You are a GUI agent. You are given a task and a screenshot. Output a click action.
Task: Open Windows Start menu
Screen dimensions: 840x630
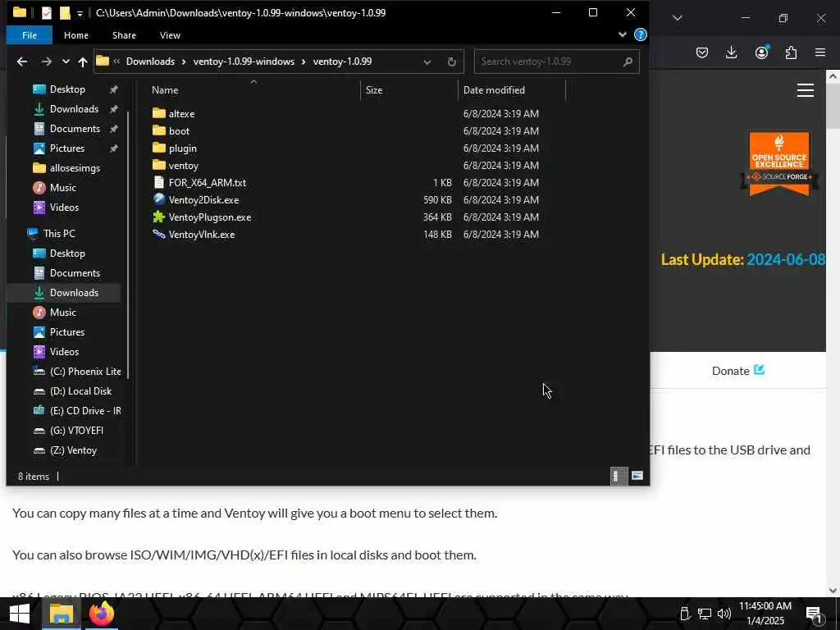[20, 614]
